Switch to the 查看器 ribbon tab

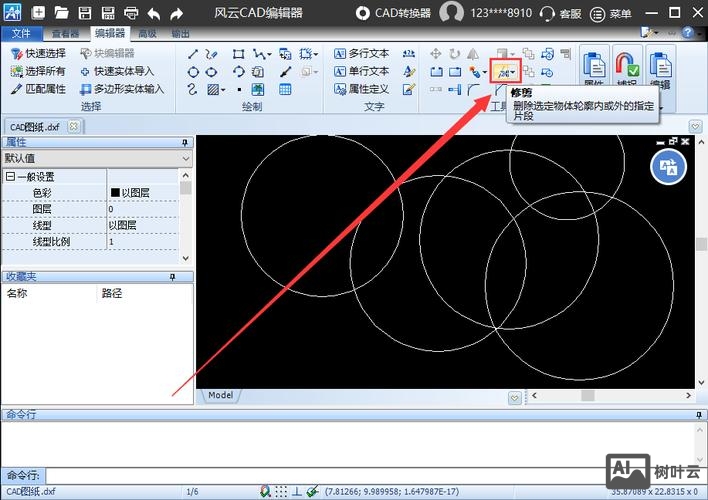(67, 33)
